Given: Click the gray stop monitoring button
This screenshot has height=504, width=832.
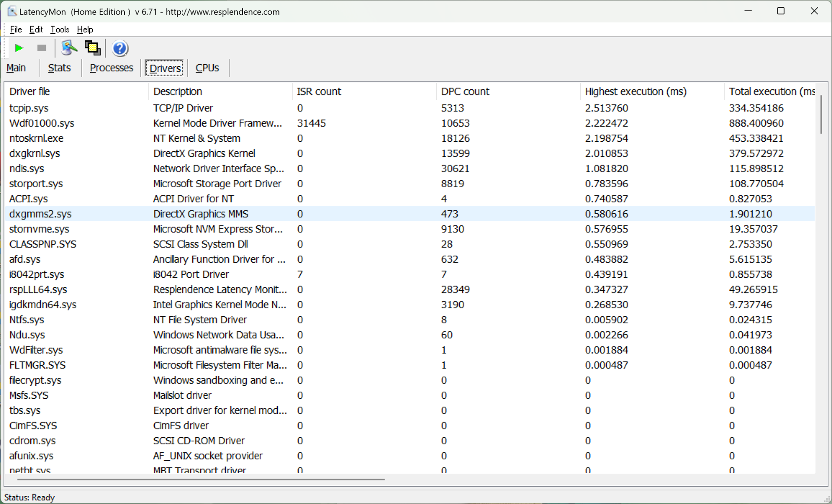Looking at the screenshot, I should point(42,48).
